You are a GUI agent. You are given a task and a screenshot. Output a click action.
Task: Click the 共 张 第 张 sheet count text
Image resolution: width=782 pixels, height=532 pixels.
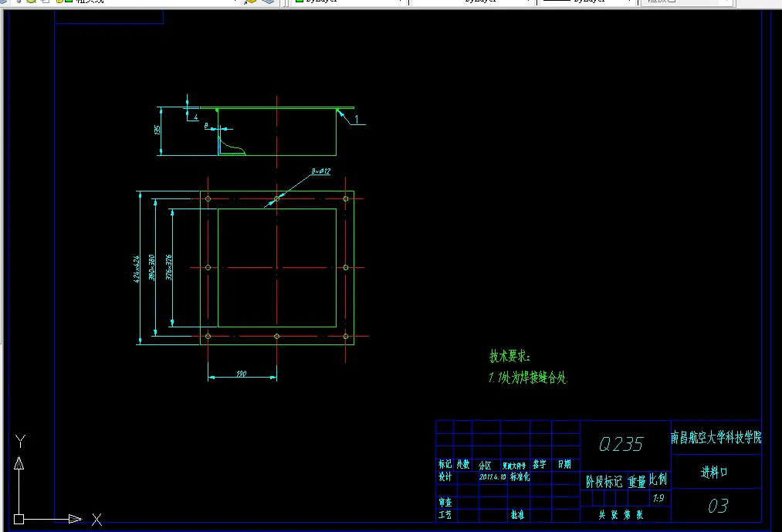coord(621,515)
